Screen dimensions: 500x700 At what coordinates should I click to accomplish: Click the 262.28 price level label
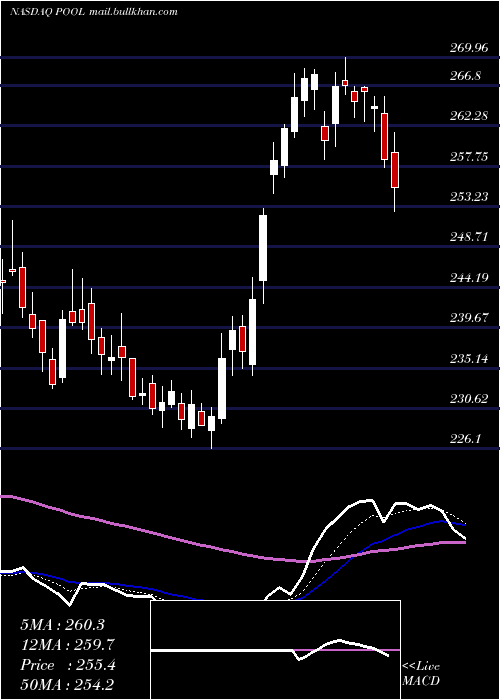pos(468,116)
